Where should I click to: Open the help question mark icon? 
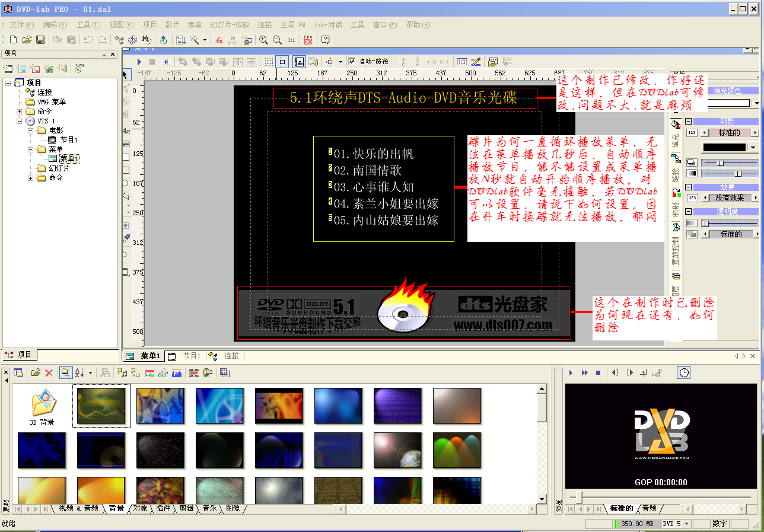(x=325, y=40)
